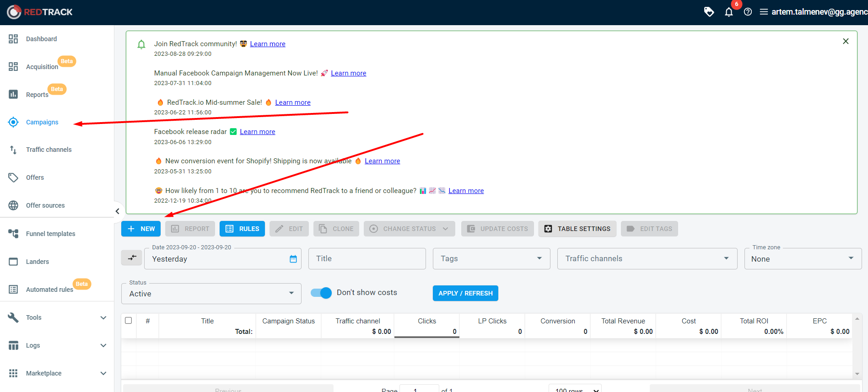The image size is (868, 392).
Task: Click the Dashboard sidebar icon
Action: click(13, 39)
